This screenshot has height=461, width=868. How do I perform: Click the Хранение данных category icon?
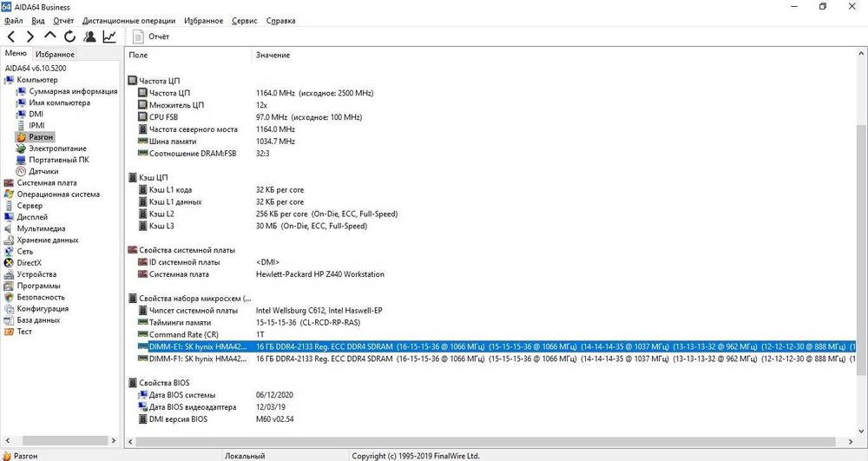click(9, 240)
